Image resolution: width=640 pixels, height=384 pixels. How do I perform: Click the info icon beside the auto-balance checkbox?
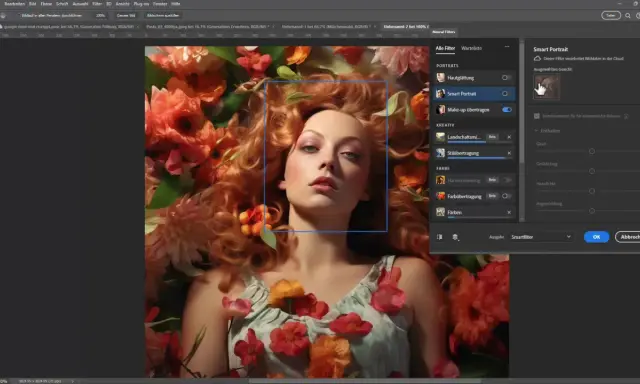(x=626, y=116)
